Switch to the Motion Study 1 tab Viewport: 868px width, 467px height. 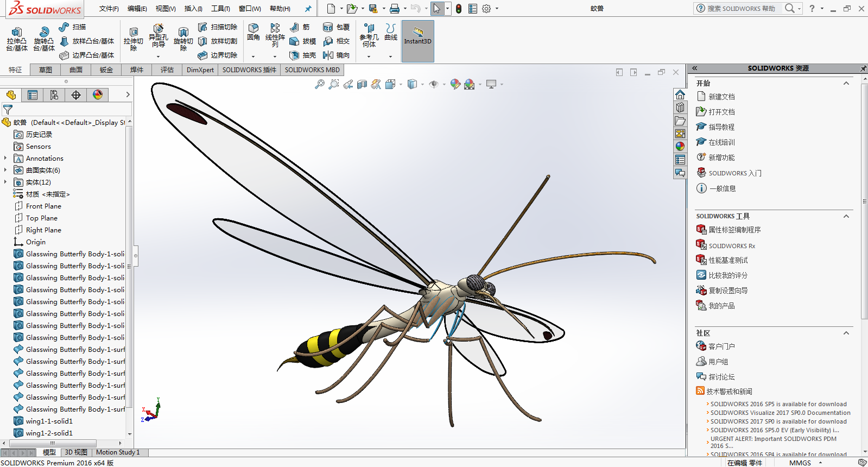point(118,452)
